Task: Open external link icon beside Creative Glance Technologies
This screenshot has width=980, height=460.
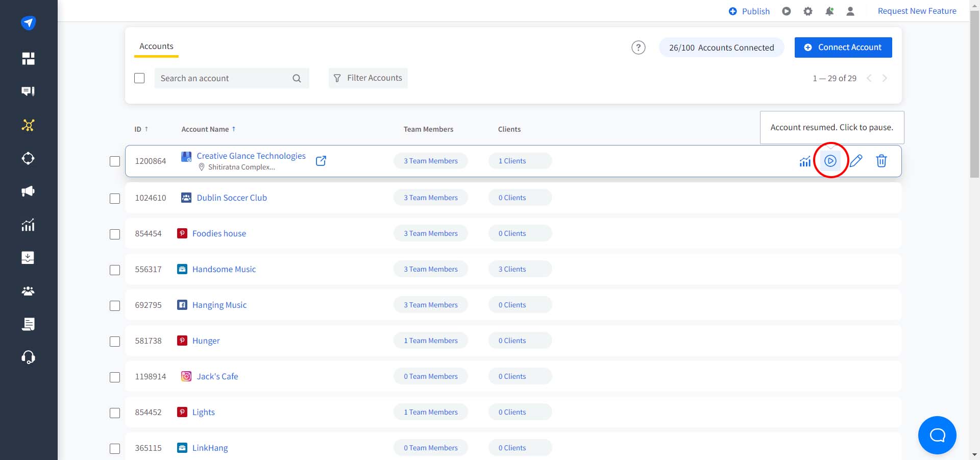Action: point(321,161)
